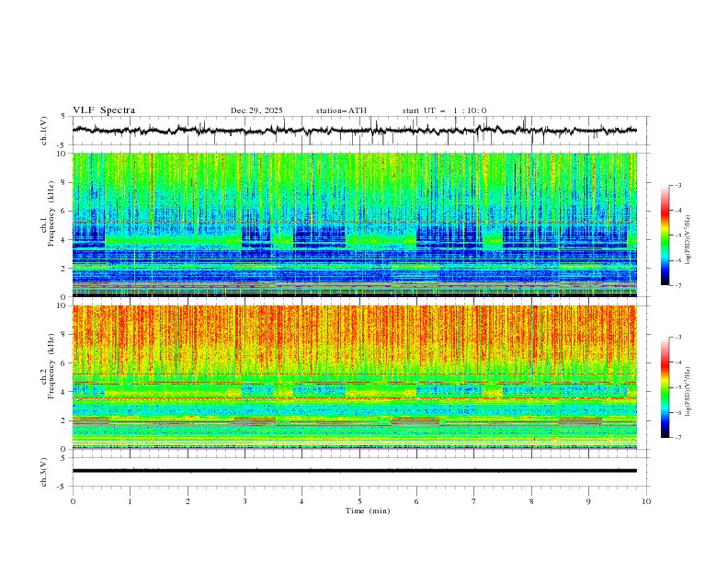
Task: Click the "-5" tick on ch.2 colorbar
Action: pos(677,387)
